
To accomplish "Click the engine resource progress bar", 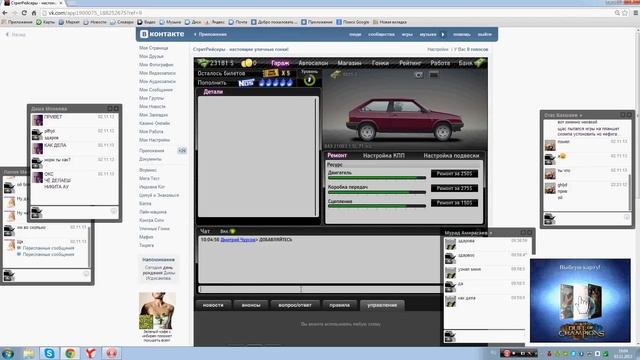I will [x=376, y=178].
